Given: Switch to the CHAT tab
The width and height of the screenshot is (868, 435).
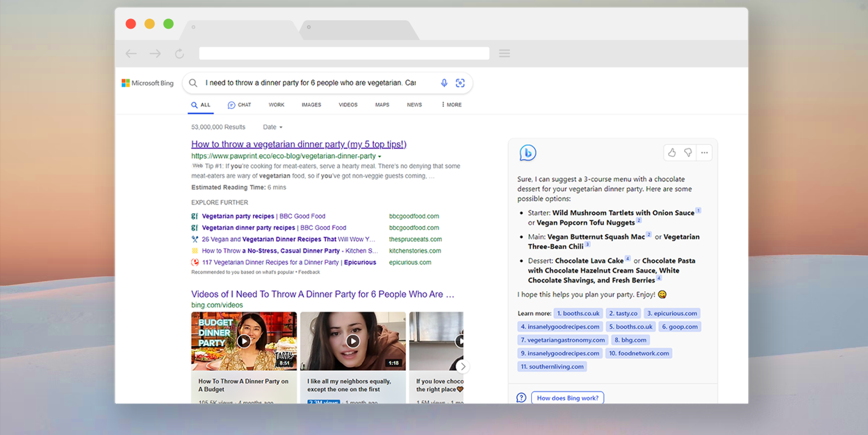Looking at the screenshot, I should pyautogui.click(x=239, y=105).
